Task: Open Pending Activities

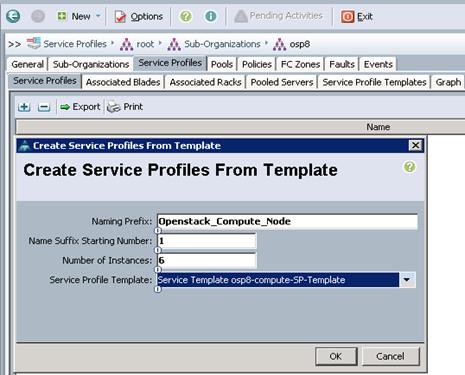Action: click(x=279, y=16)
